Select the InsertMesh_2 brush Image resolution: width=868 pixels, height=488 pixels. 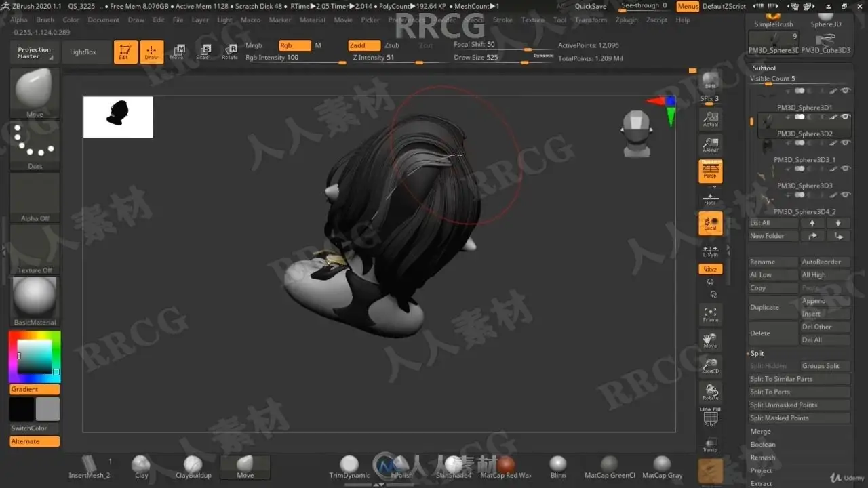click(x=89, y=467)
